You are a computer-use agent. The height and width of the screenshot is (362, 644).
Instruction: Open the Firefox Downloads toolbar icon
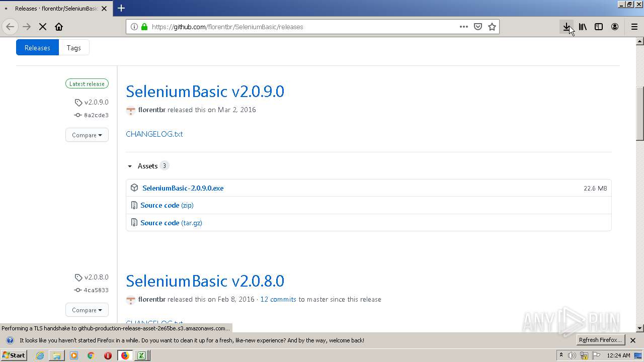567,27
